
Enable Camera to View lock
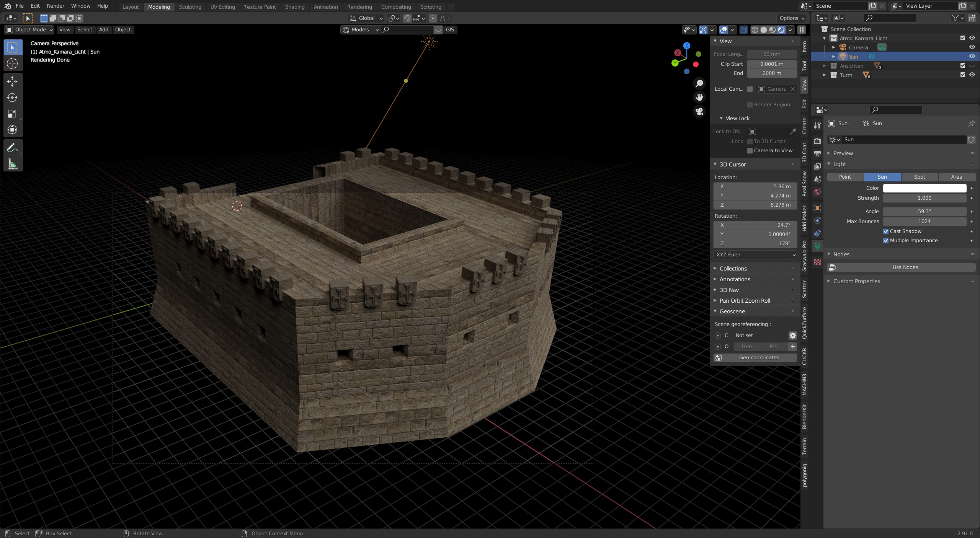[x=750, y=150]
